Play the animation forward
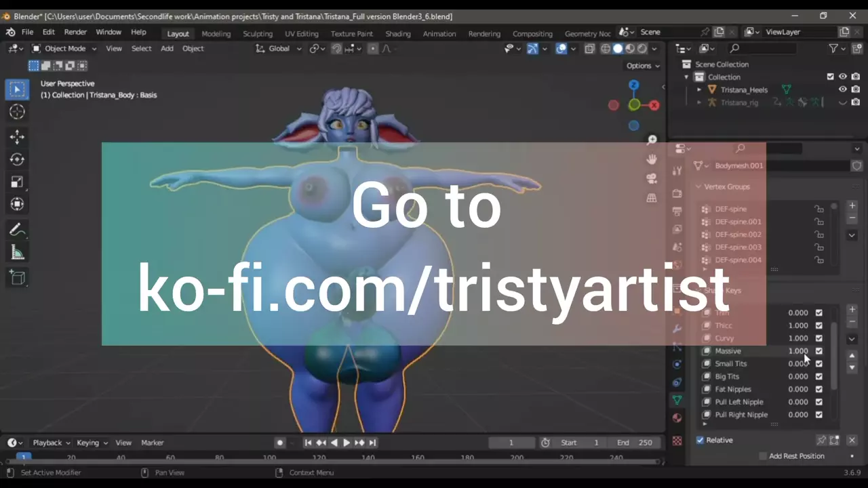 point(347,443)
